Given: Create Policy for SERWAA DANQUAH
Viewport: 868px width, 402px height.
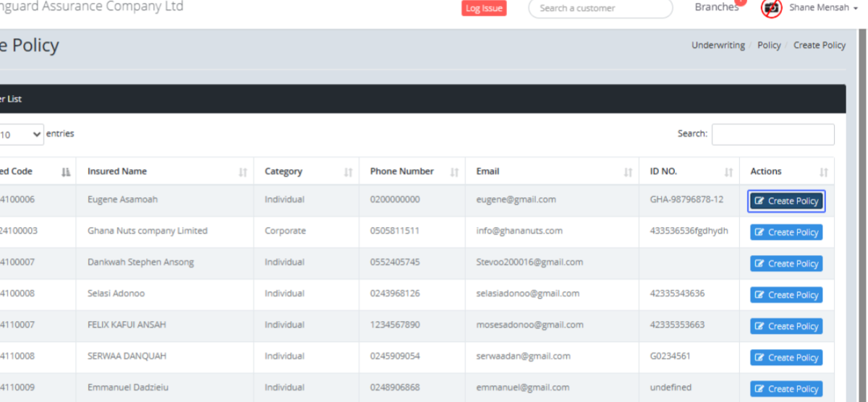Looking at the screenshot, I should [786, 357].
